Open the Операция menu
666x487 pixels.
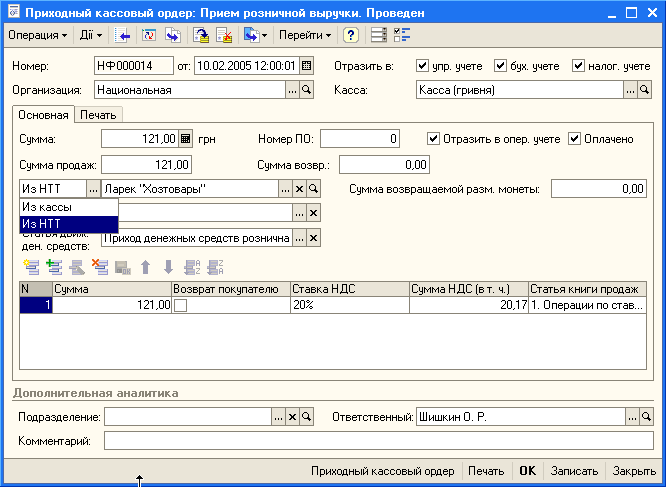(37, 35)
